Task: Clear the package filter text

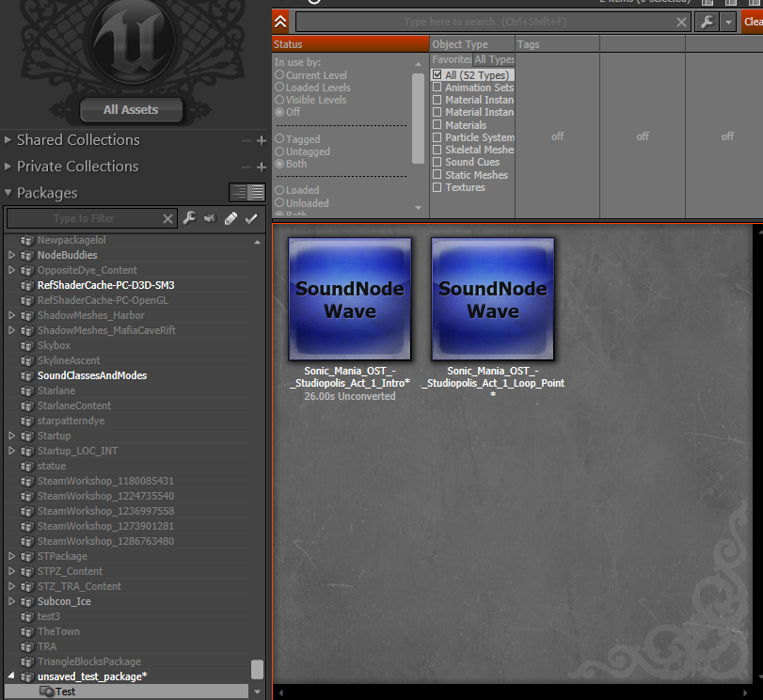Action: point(167,219)
